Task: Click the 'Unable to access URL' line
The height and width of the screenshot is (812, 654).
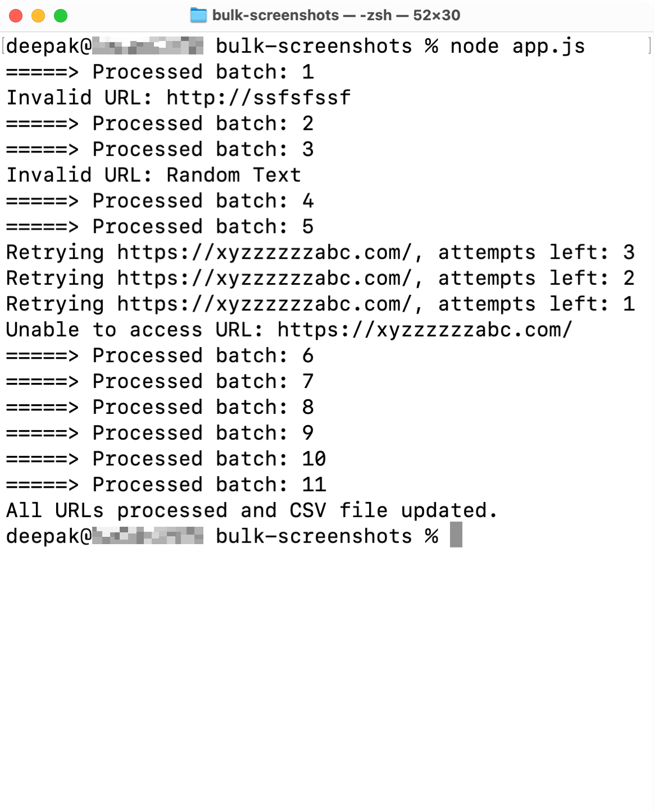Action: (x=289, y=330)
